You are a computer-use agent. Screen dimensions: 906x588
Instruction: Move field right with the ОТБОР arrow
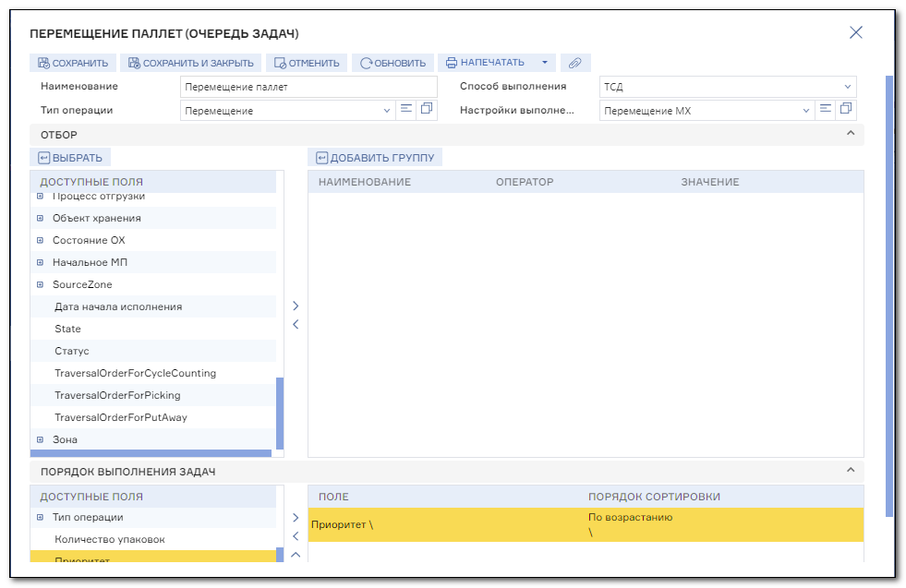tap(296, 306)
